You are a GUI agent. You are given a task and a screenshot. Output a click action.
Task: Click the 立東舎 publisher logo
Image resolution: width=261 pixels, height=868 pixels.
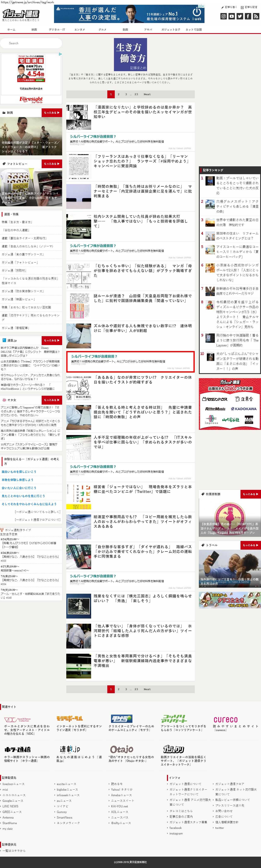pos(244,399)
